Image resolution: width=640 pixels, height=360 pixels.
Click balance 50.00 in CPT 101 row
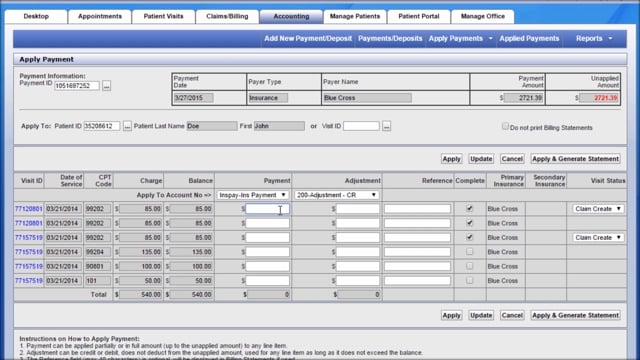click(191, 280)
